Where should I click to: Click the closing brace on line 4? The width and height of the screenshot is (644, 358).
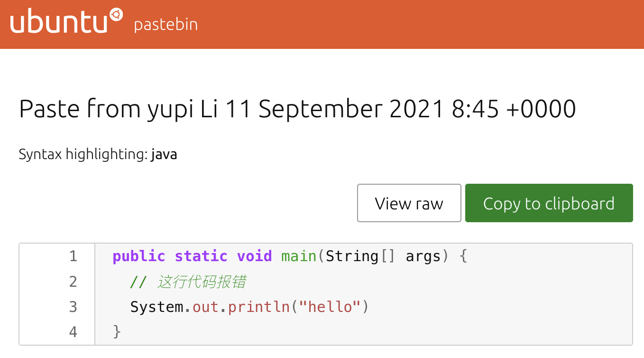117,332
